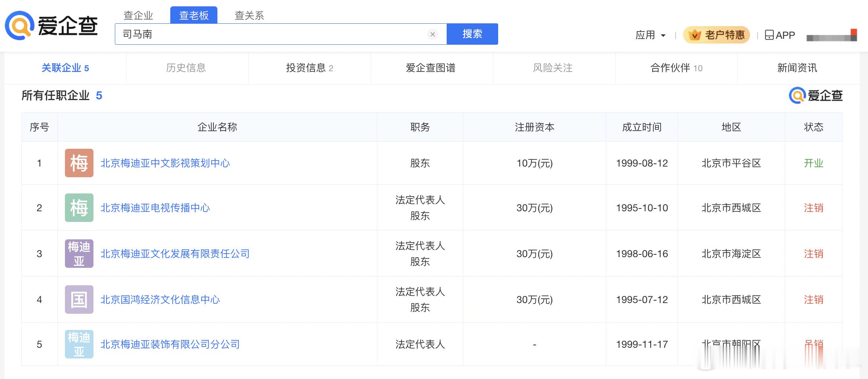Click the date 1999-08-12
The height and width of the screenshot is (379, 868).
tap(642, 163)
